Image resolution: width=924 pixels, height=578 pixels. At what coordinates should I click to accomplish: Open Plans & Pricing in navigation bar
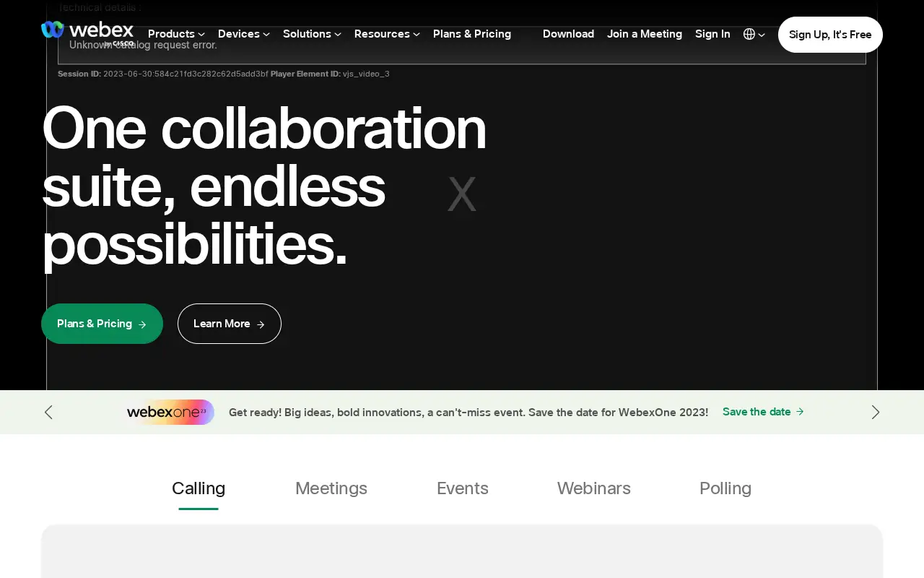tap(472, 34)
